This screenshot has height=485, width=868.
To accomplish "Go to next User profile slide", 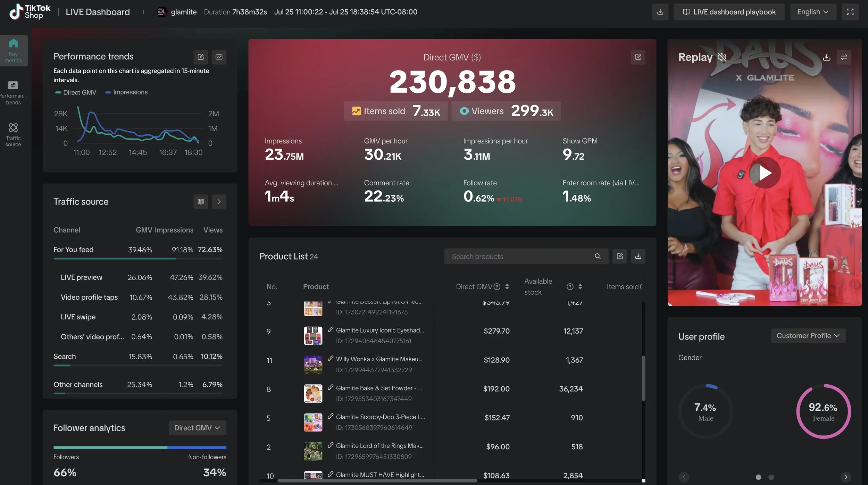I will pyautogui.click(x=846, y=477).
